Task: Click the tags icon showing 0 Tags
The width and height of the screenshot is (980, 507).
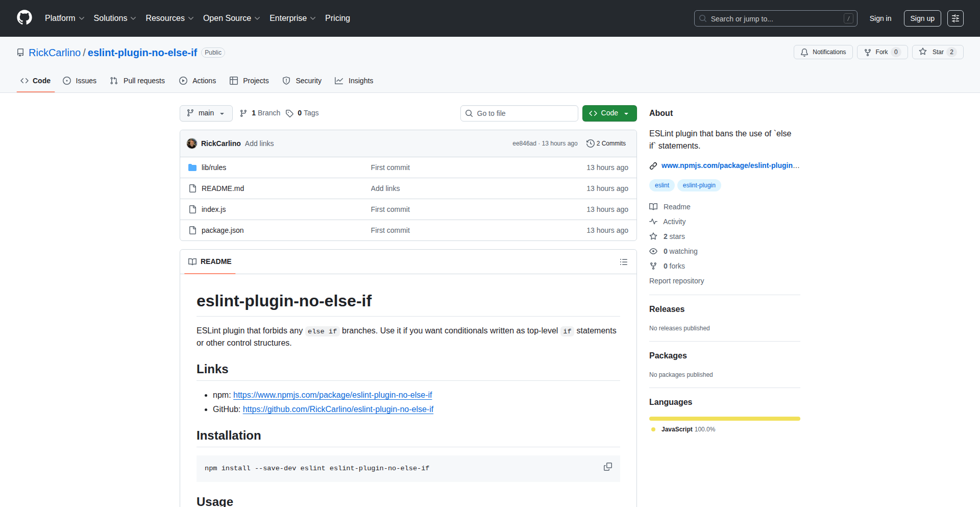Action: pyautogui.click(x=289, y=113)
